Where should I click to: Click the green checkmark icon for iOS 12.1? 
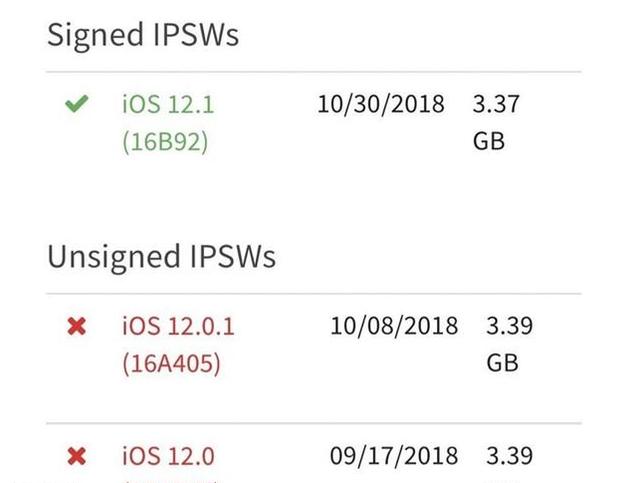[x=76, y=104]
